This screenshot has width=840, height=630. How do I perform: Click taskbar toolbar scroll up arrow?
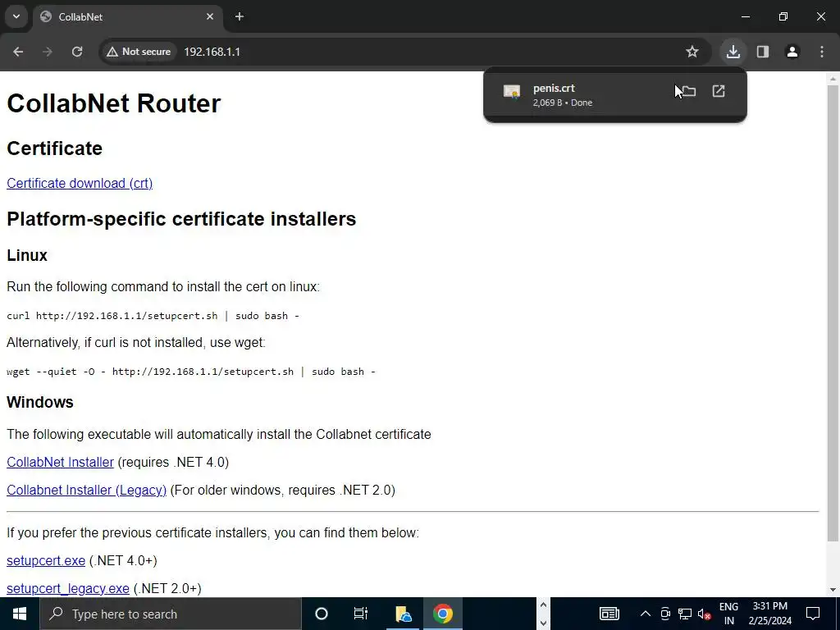[543, 605]
